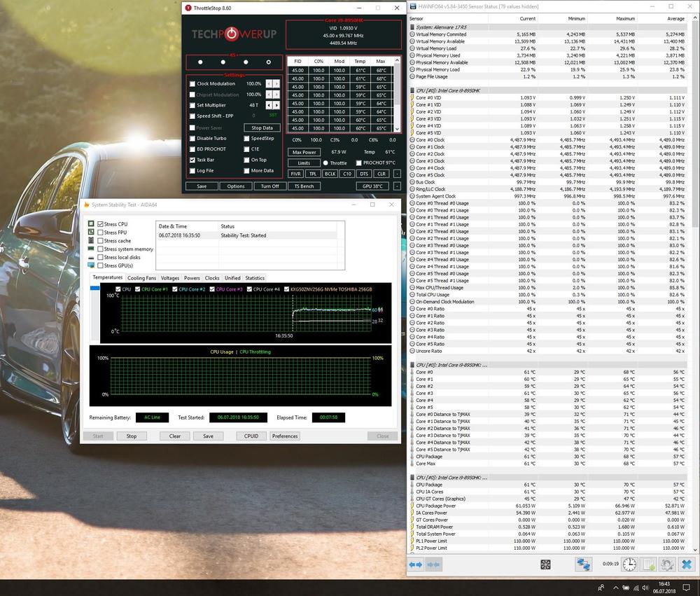Show hidden system tray icons chevron

point(615,588)
